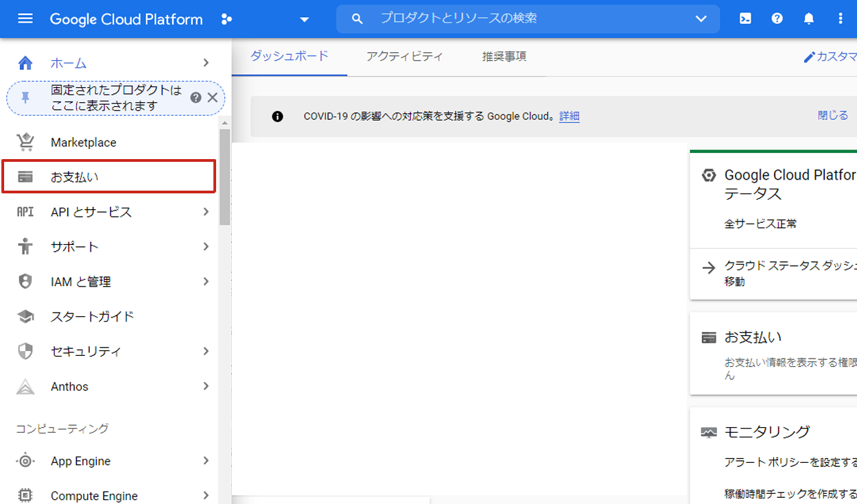857x504 pixels.
Task: Switch to the アクティビティ tab
Action: [x=404, y=56]
